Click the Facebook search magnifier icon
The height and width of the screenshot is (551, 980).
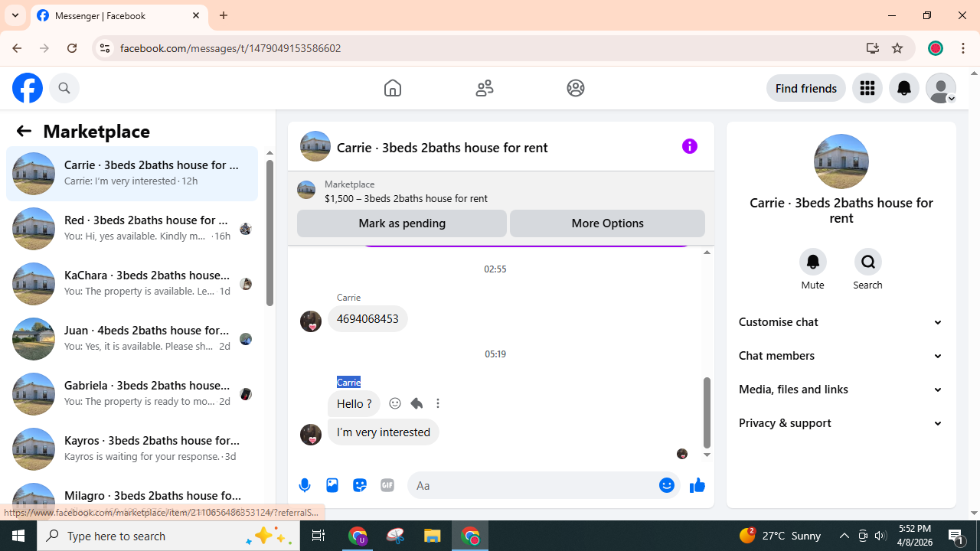(64, 88)
